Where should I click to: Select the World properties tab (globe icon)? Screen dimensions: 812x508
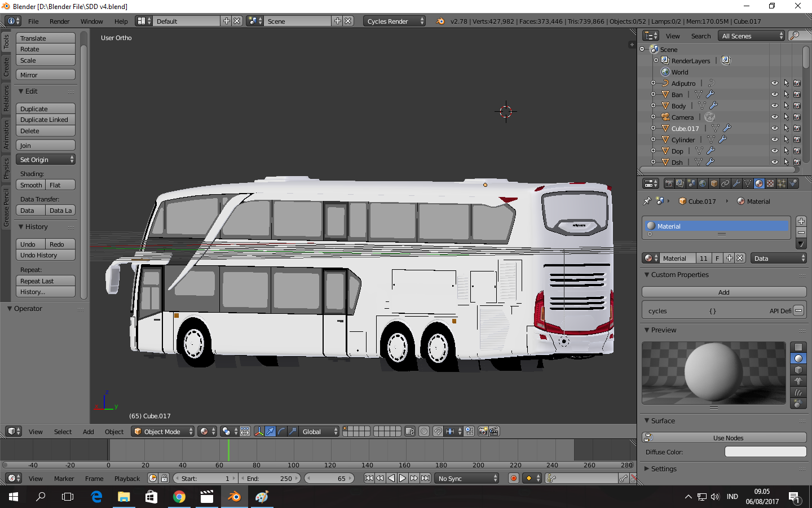tap(701, 183)
